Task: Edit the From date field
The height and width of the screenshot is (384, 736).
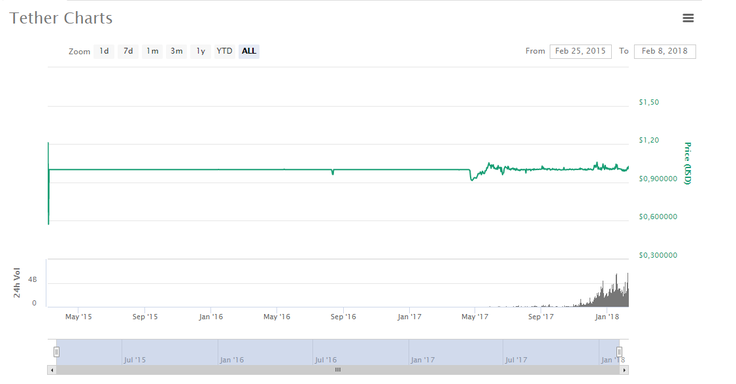Action: coord(581,51)
